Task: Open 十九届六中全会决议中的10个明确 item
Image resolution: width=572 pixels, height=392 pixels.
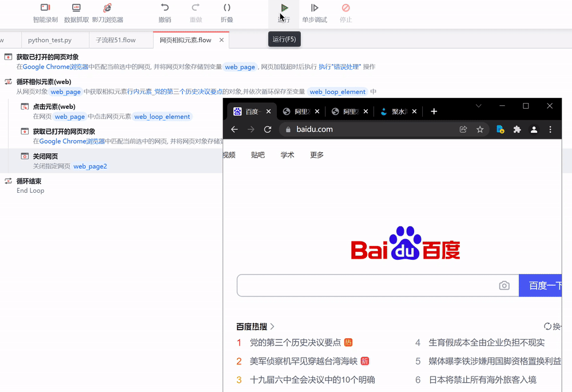Action: coord(312,379)
